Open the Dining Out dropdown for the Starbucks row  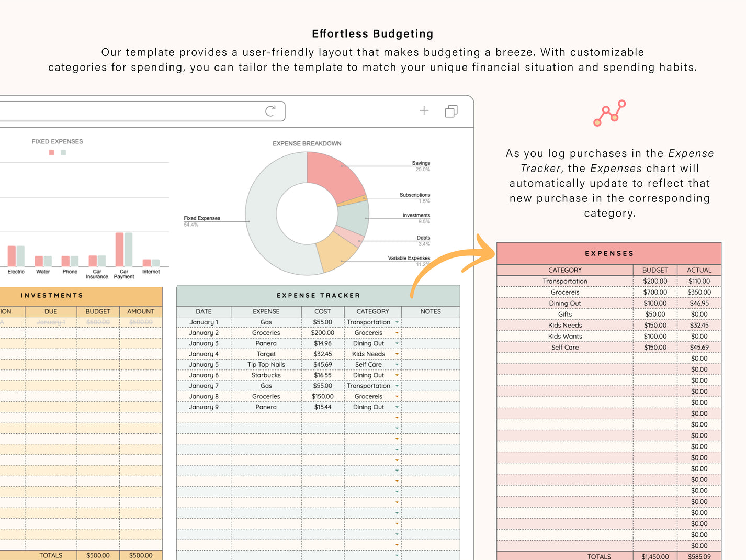397,375
